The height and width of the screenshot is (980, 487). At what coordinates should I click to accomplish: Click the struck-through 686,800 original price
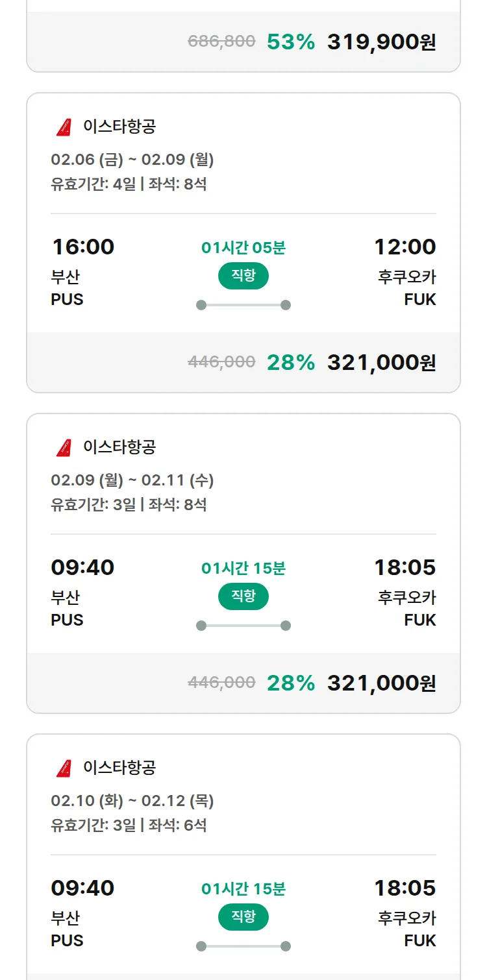tap(221, 42)
